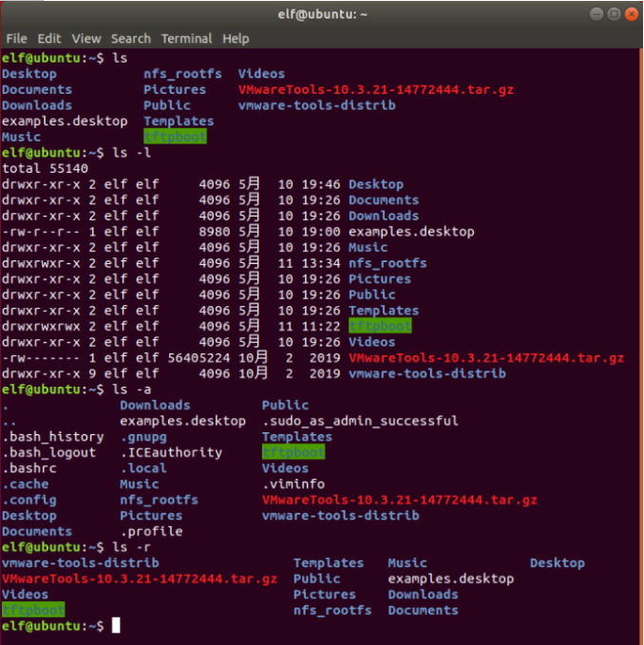Open the File menu
Screen dimensions: 644x645
click(x=16, y=39)
